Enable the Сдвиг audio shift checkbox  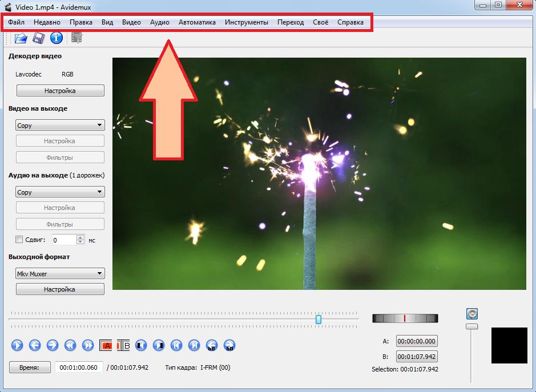point(19,240)
